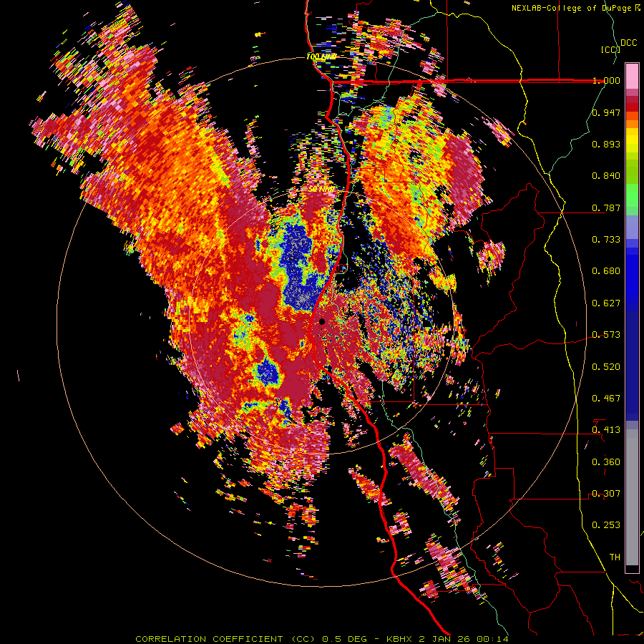The height and width of the screenshot is (644, 644).
Task: Select the 0.360 scale label
Action: tap(606, 462)
